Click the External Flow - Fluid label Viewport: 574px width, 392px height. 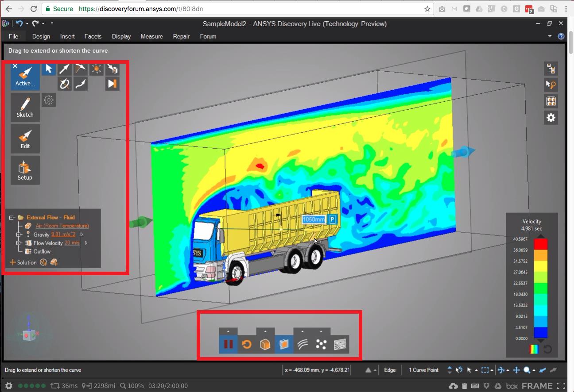pos(50,218)
